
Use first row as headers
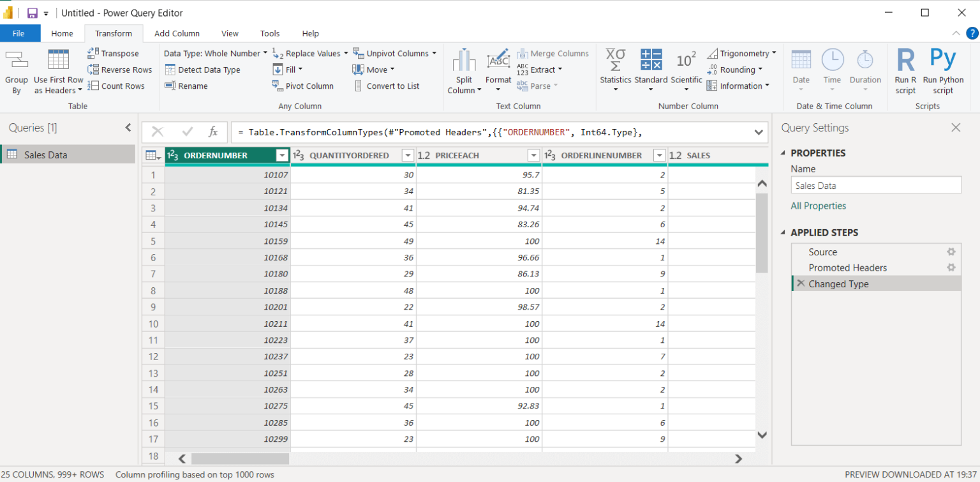tap(58, 70)
